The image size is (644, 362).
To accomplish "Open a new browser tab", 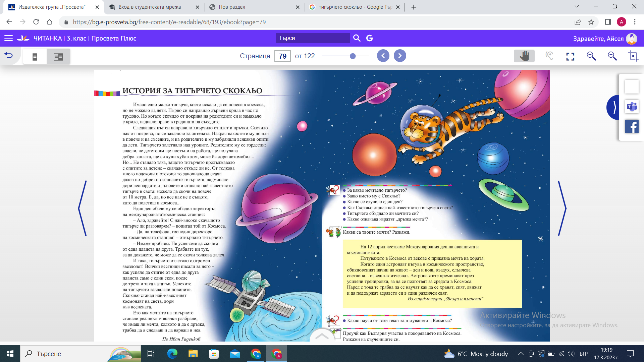I will pyautogui.click(x=414, y=7).
